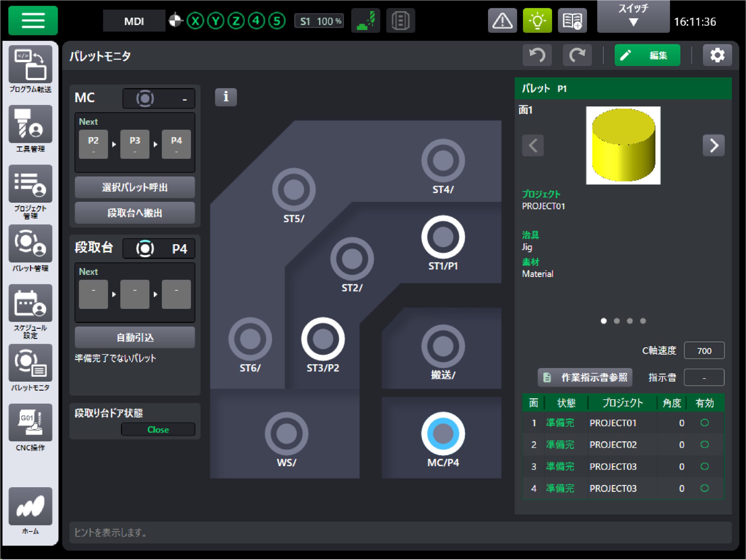Open Schedule Settings sidebar icon

click(30, 303)
